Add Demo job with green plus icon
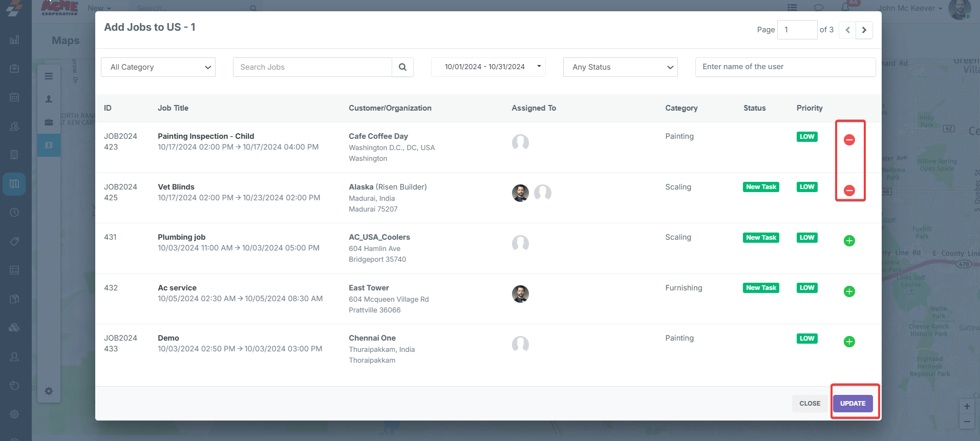 [849, 342]
